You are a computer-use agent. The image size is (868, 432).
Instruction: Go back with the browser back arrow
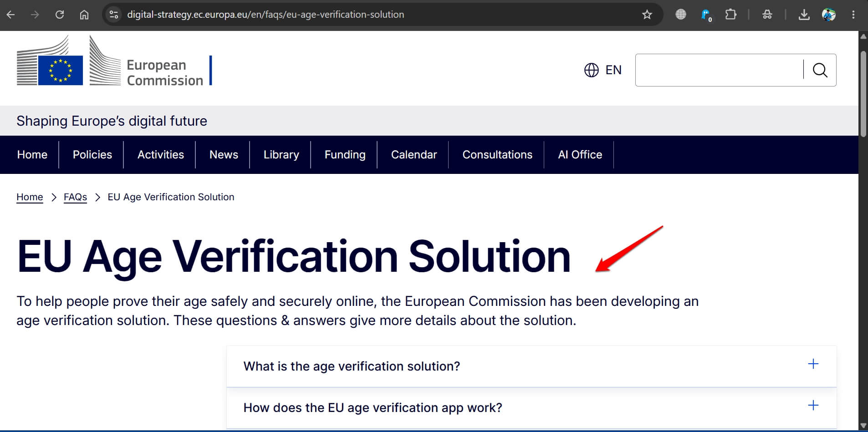11,15
